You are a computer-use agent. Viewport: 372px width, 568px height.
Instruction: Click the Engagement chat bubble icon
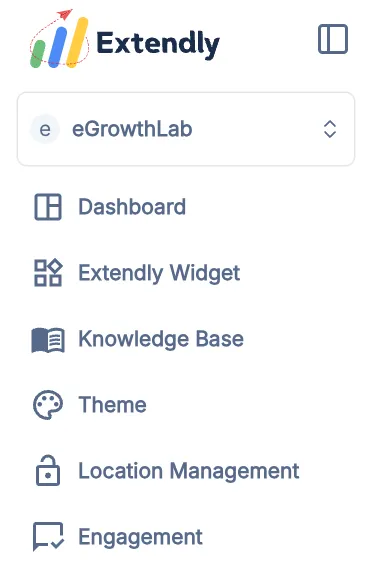coord(48,536)
